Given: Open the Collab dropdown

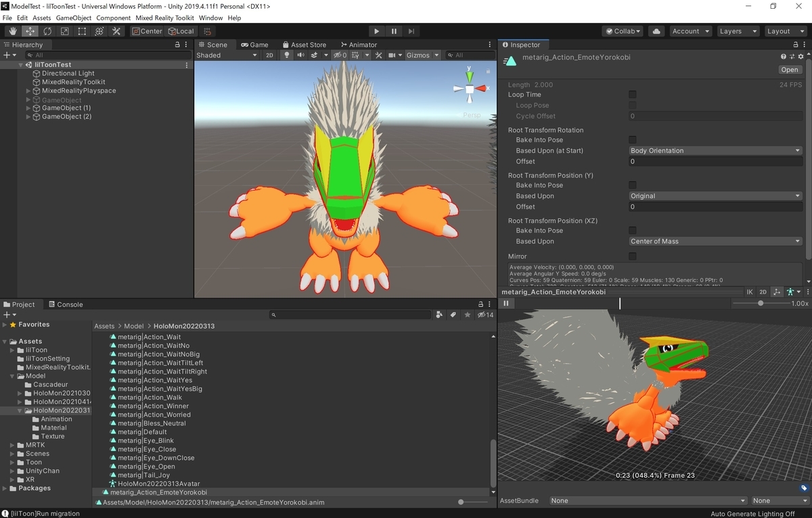Looking at the screenshot, I should pyautogui.click(x=623, y=31).
